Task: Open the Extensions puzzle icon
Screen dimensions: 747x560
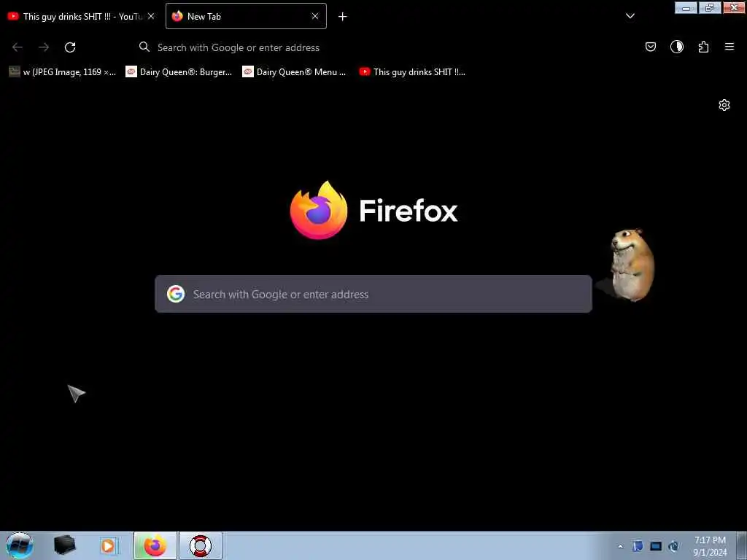Action: [x=703, y=47]
